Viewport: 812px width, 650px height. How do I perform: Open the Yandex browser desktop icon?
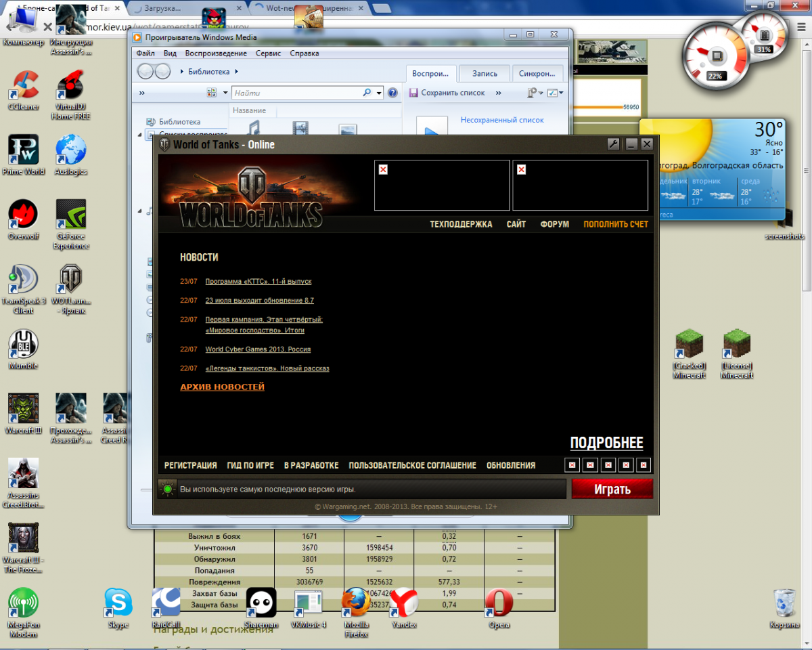click(x=404, y=608)
